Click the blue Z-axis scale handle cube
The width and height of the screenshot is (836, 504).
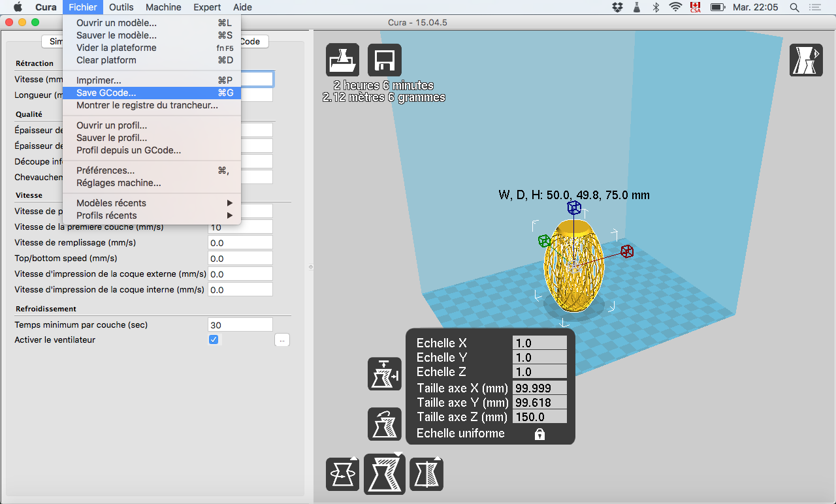point(574,208)
